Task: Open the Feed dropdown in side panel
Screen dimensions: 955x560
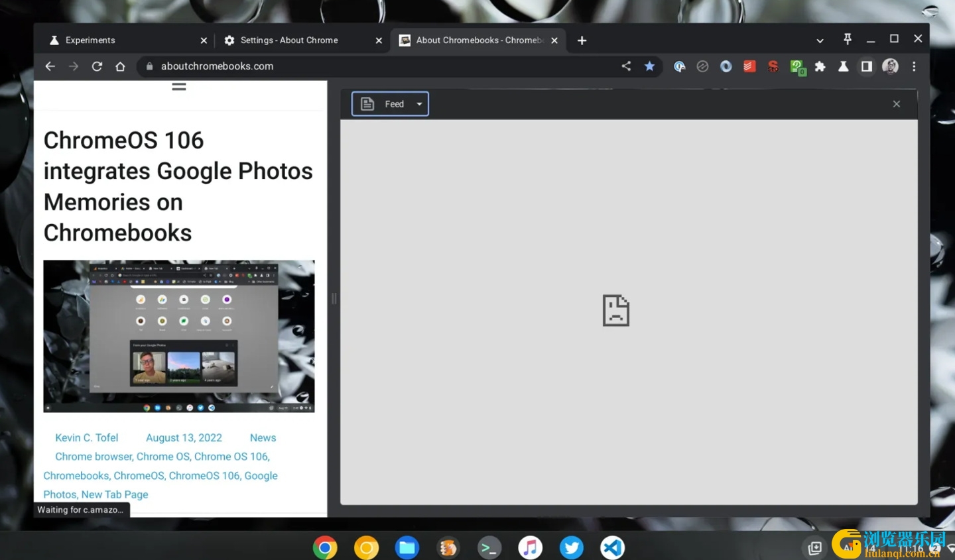Action: [390, 104]
